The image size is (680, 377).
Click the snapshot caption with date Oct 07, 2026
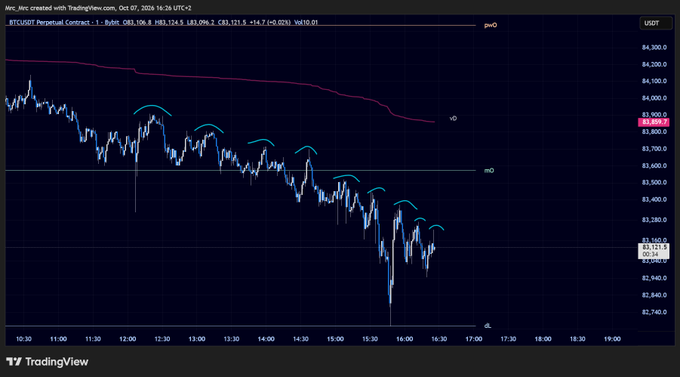tap(98, 8)
